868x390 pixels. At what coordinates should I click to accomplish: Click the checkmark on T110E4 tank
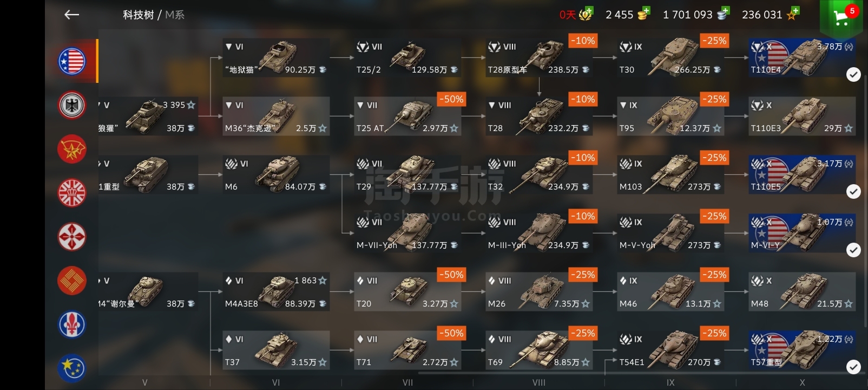(853, 75)
